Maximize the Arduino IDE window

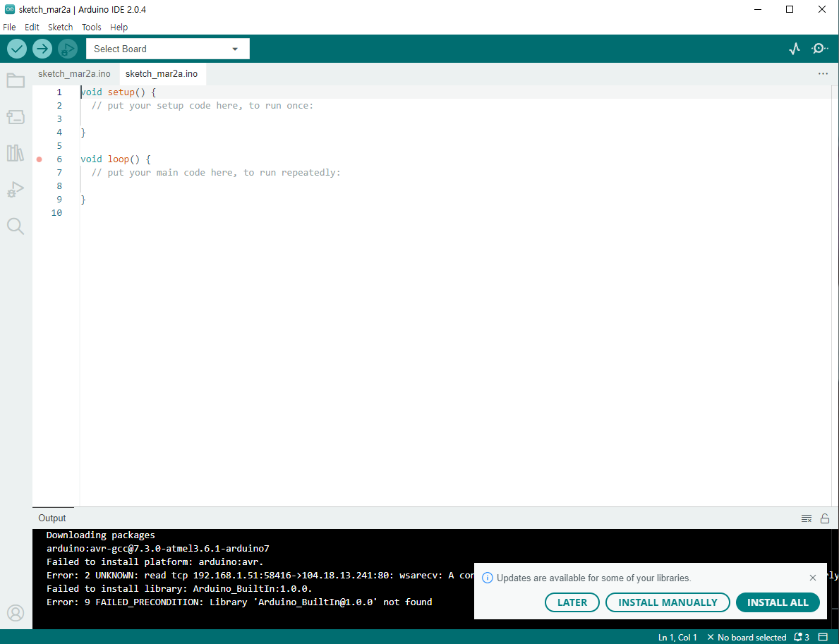click(x=789, y=9)
